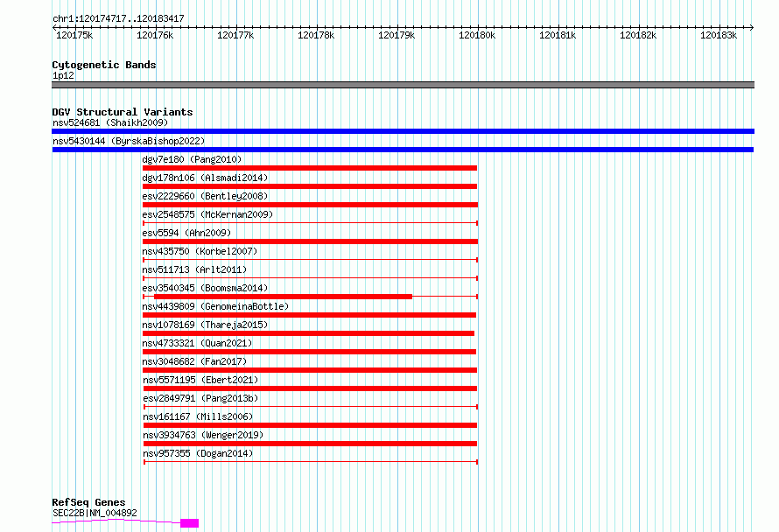Select the nsv957355 (Dogan2014) label
The width and height of the screenshot is (779, 532).
[198, 453]
